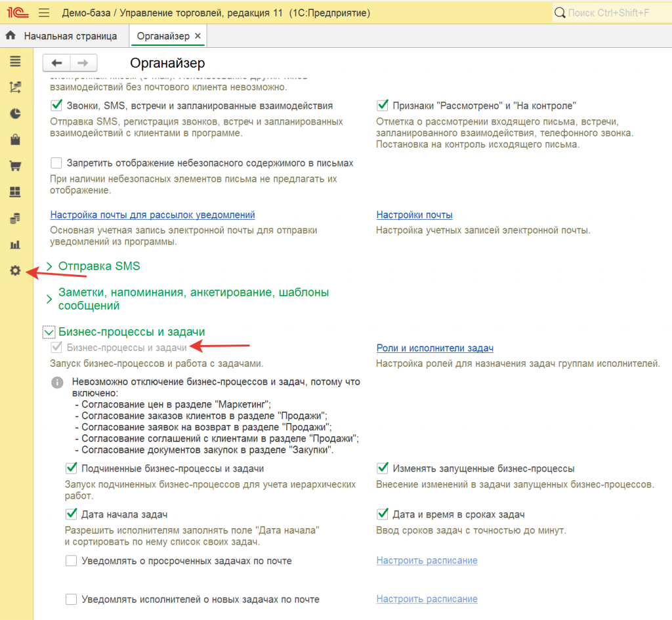Screen dimensions: 672x620
Task: Enable 'Запретить отображение небезопасного содержимого' checkbox
Action: point(56,163)
